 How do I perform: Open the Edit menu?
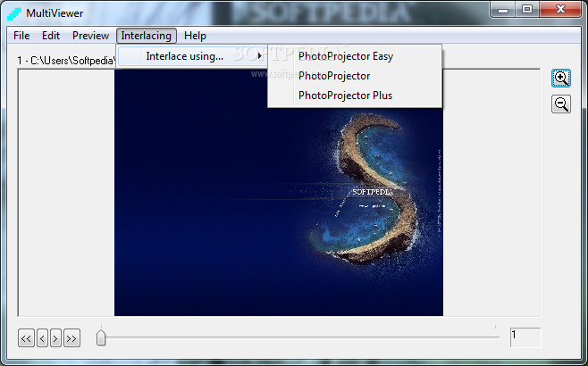coord(51,36)
